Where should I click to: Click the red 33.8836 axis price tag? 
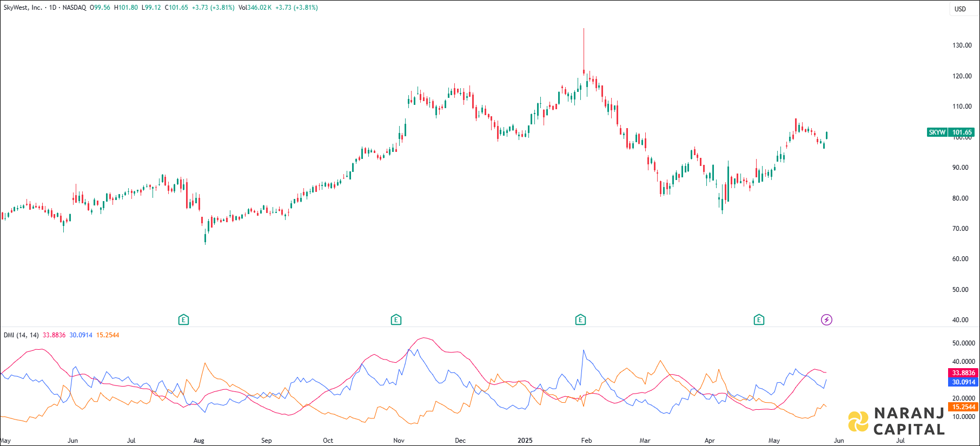[963, 373]
